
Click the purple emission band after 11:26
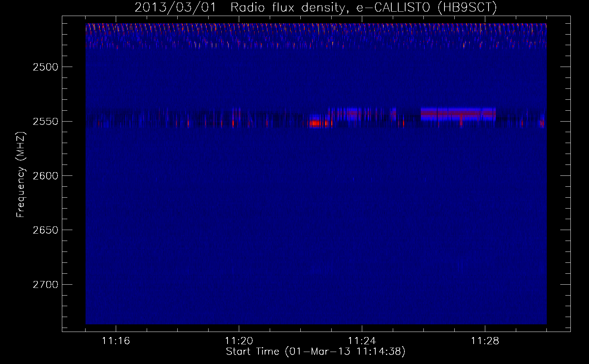click(458, 114)
